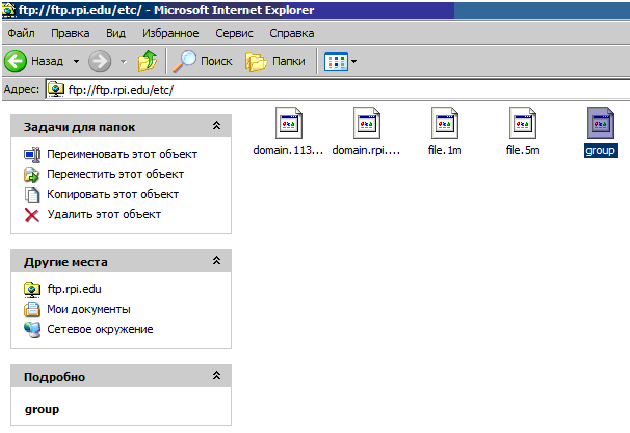This screenshot has height=433, width=630.
Task: Click the address bar FTP folder icon
Action: click(56, 89)
